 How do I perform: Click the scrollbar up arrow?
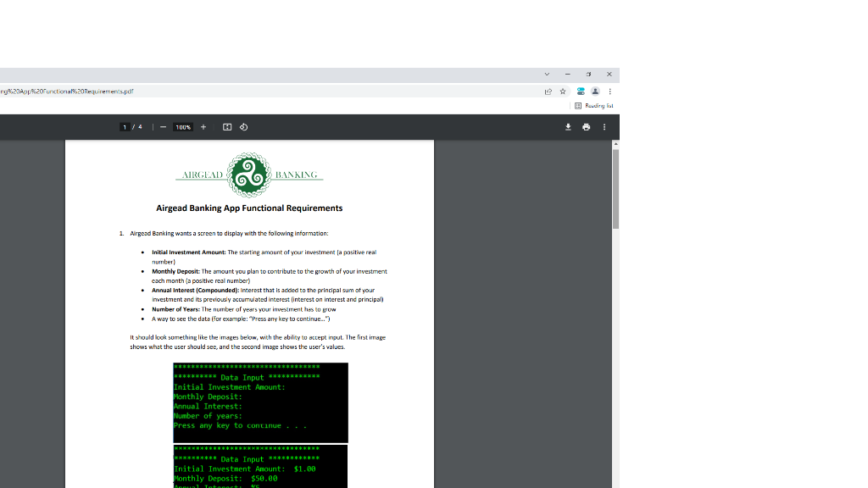click(x=615, y=144)
